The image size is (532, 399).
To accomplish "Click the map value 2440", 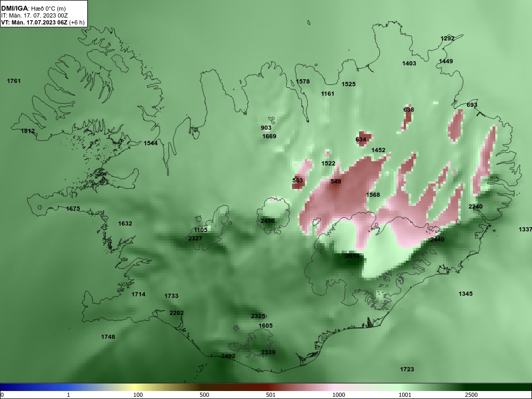I will [437, 239].
